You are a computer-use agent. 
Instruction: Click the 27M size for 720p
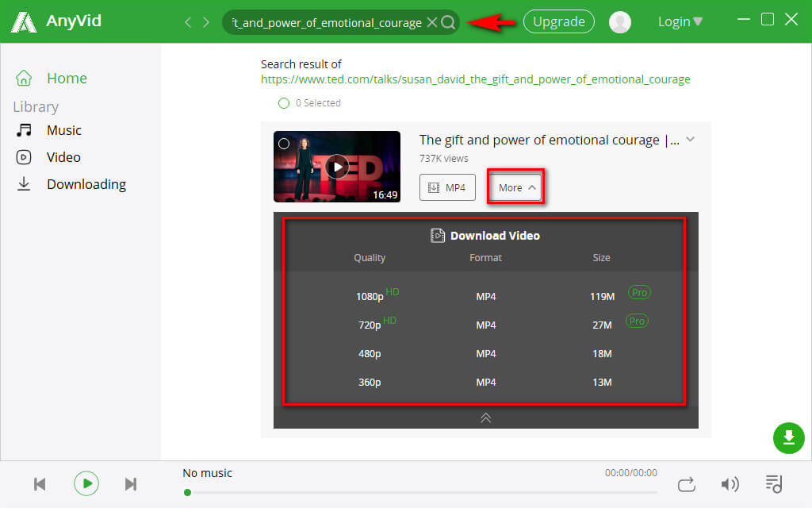pos(603,325)
